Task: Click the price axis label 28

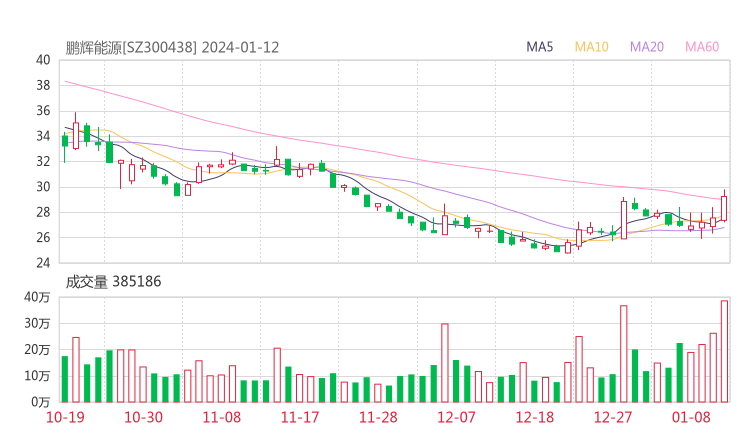Action: click(43, 212)
